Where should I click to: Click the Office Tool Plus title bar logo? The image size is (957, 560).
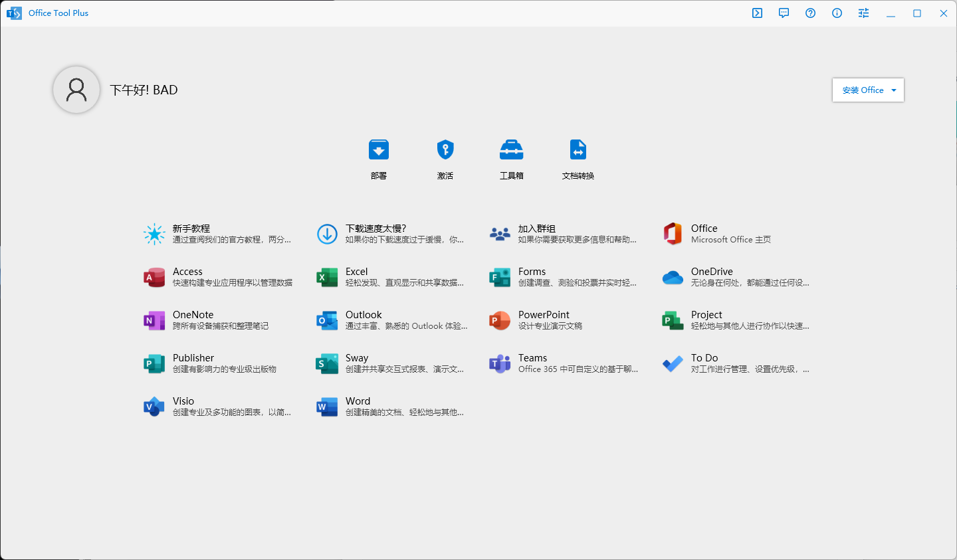pyautogui.click(x=14, y=13)
